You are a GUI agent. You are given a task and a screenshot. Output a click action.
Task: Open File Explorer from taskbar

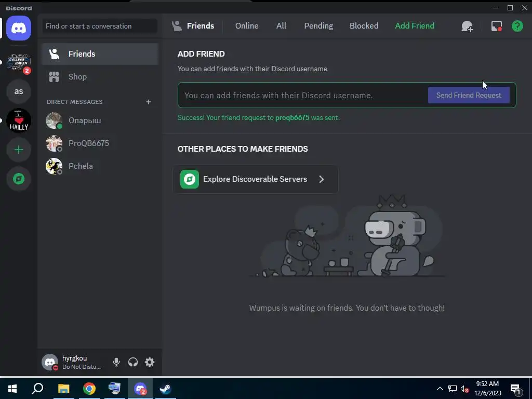(x=63, y=389)
